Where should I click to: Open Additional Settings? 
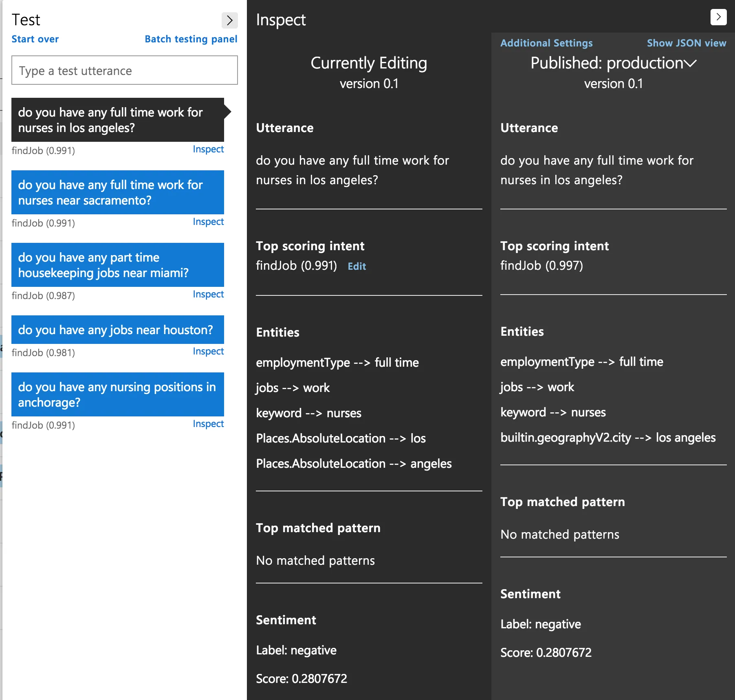(546, 43)
